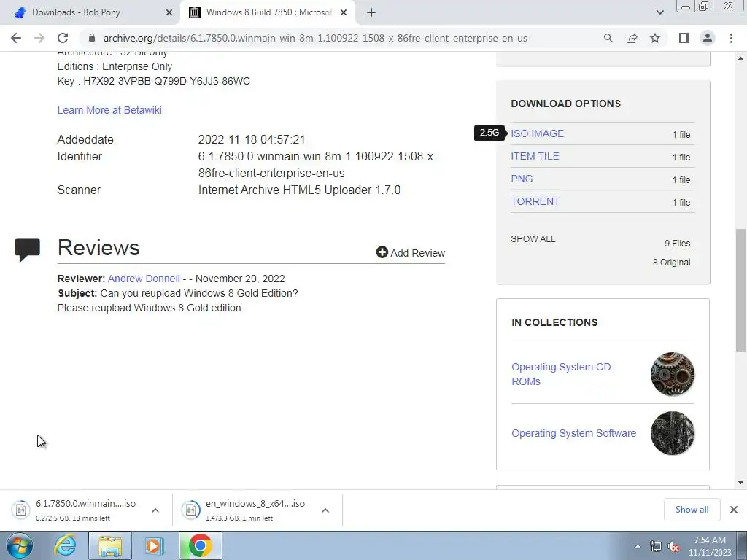Open Chrome three-dot menu
The height and width of the screenshot is (560, 747).
pyautogui.click(x=731, y=38)
